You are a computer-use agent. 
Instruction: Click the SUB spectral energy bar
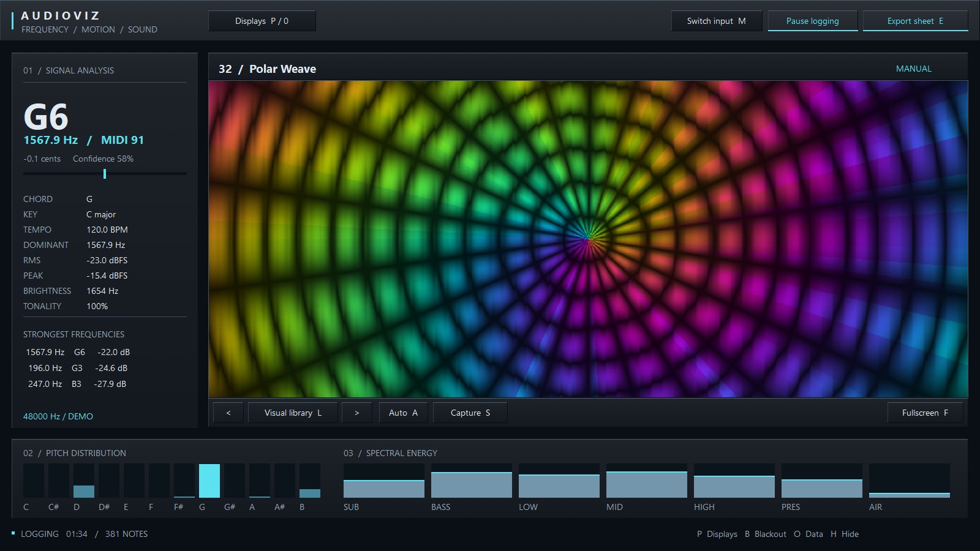(384, 481)
